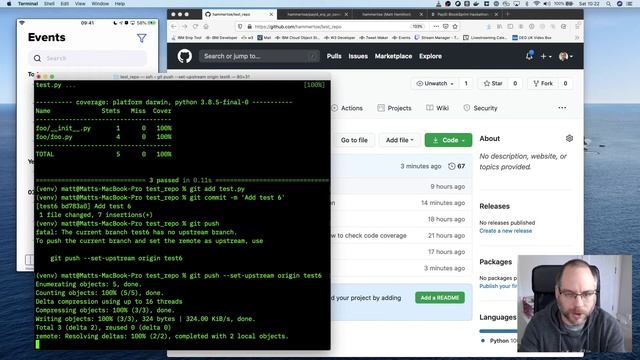This screenshot has height=360, width=640.
Task: Click the 9 hours ago file row timestamp
Action: click(x=447, y=187)
